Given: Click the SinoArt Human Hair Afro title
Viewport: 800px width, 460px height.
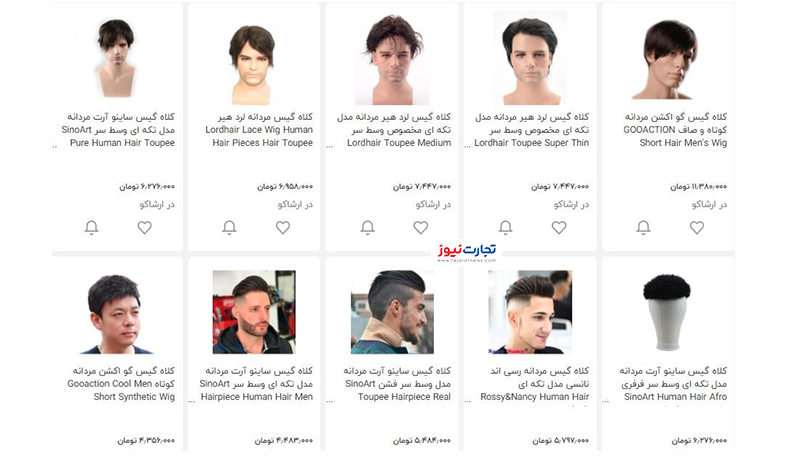Looking at the screenshot, I should (x=673, y=384).
